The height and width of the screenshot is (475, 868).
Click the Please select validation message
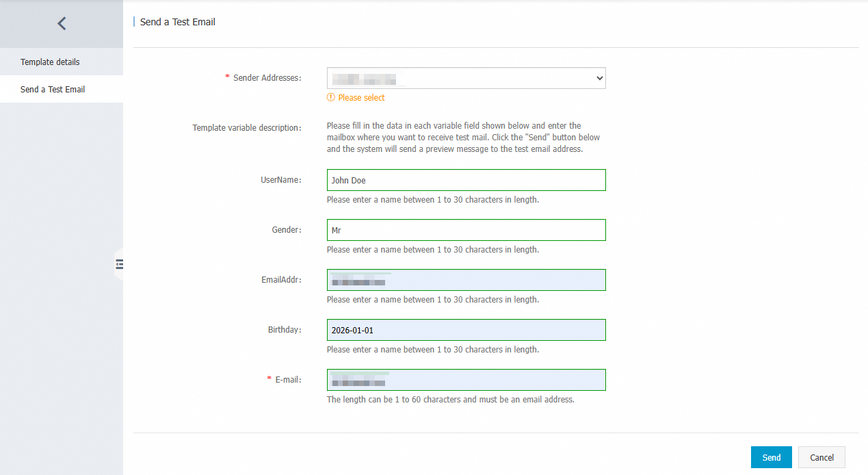[x=361, y=98]
